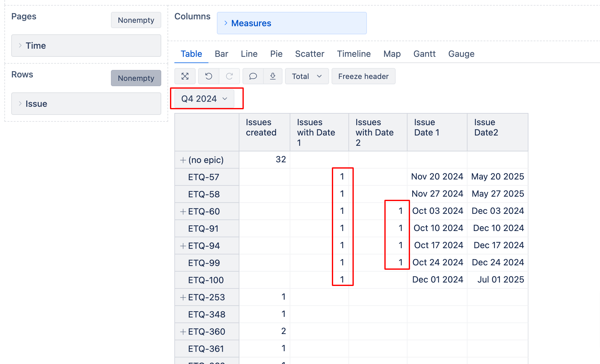This screenshot has width=600, height=364.
Task: Select the ETQ-57 row label
Action: (203, 177)
